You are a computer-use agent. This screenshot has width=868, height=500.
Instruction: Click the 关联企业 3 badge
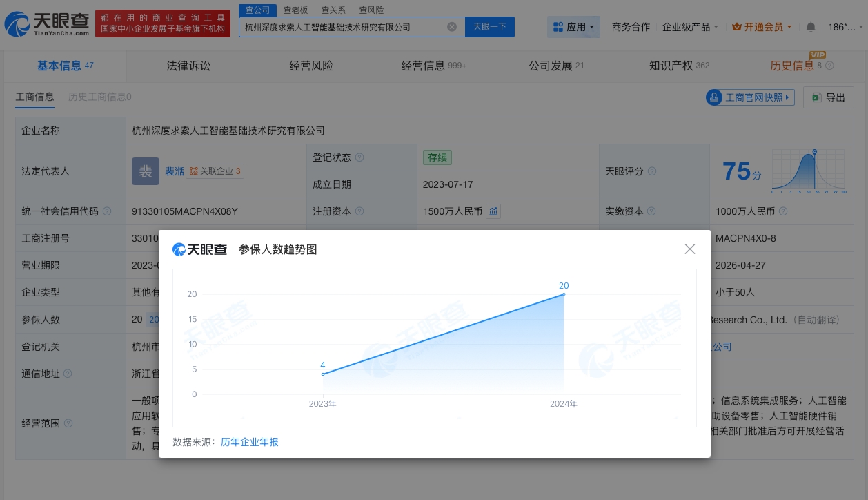coord(215,171)
